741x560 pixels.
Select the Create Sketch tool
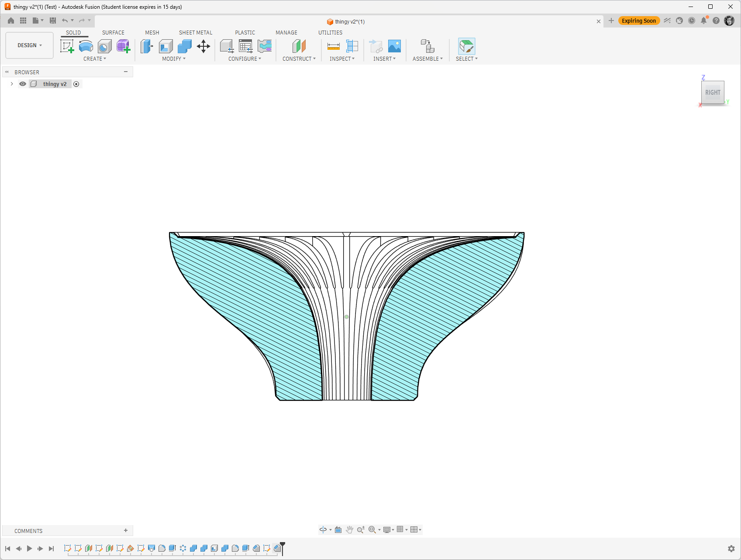click(67, 46)
